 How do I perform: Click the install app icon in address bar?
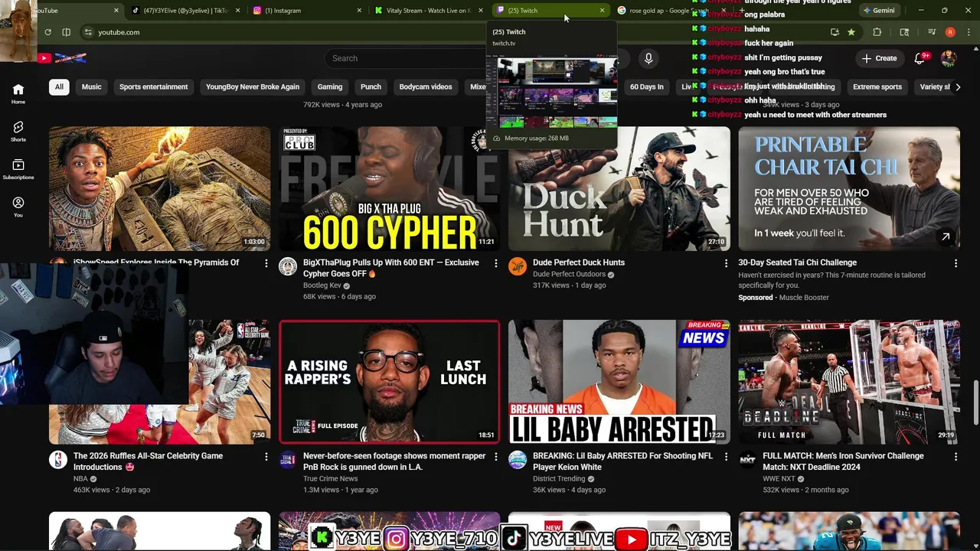pos(835,32)
